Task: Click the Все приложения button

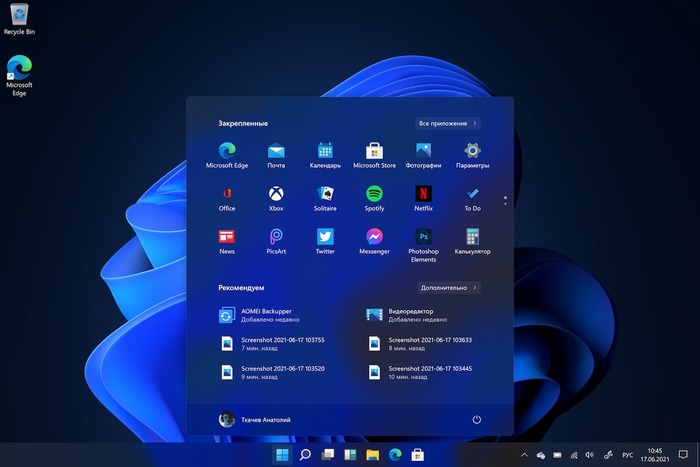Action: click(447, 123)
